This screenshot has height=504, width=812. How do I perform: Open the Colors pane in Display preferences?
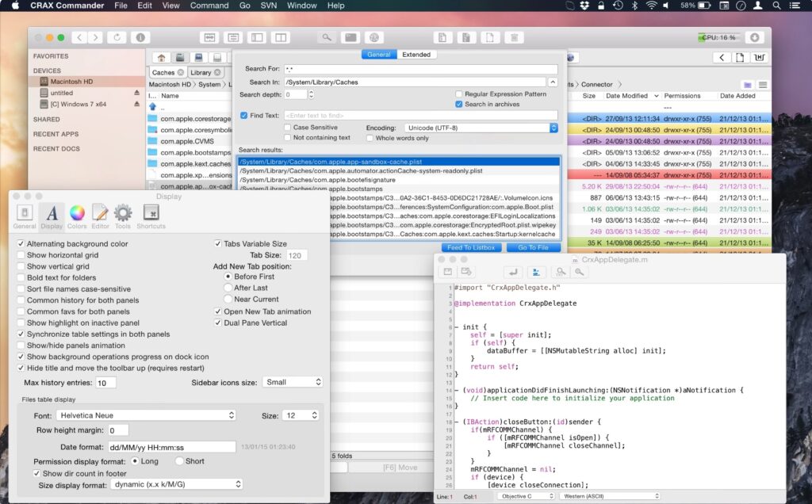coord(77,214)
